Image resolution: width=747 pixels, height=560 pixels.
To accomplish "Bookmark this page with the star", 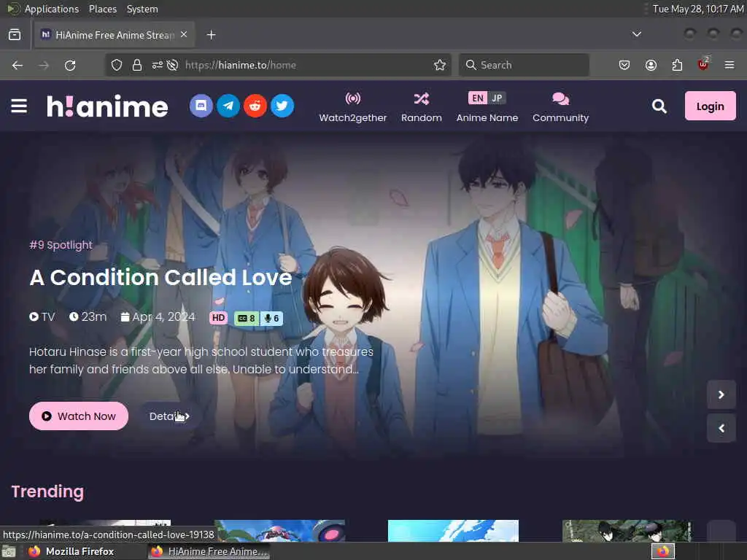I will point(440,65).
